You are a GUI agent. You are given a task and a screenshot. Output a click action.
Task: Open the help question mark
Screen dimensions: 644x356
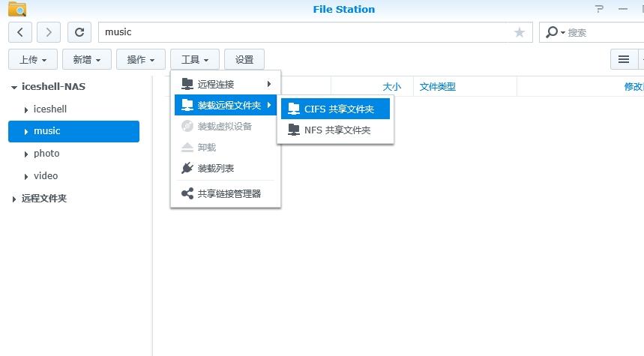(599, 9)
